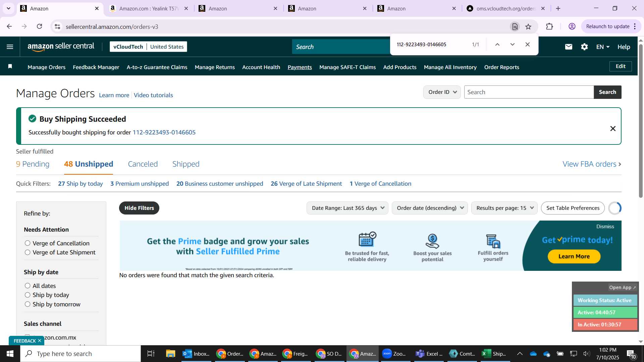The height and width of the screenshot is (362, 644).
Task: Open File Explorer from the taskbar
Action: pyautogui.click(x=171, y=354)
